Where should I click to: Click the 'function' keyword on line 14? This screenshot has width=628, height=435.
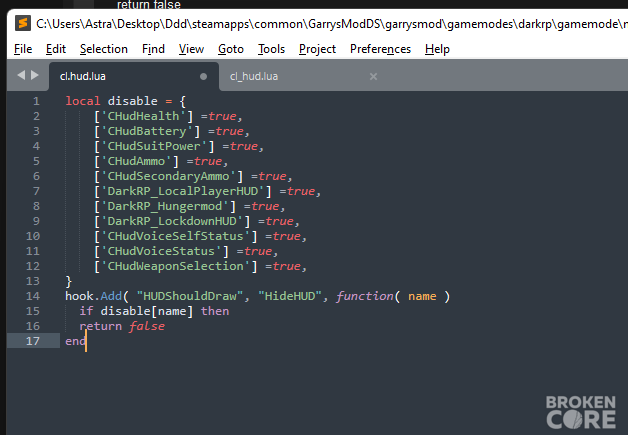(x=365, y=296)
